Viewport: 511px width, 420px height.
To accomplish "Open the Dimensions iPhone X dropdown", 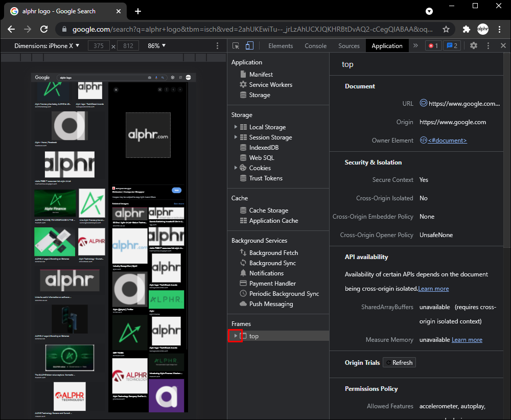I will 47,45.
